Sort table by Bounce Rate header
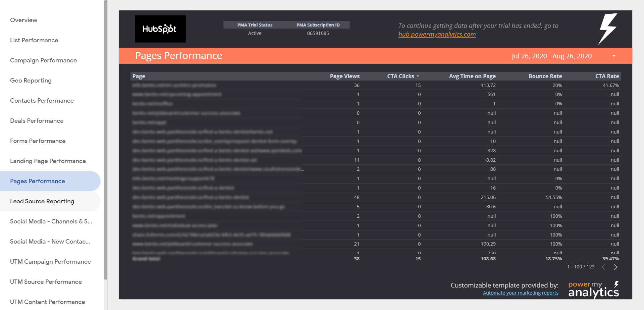Screen dimensions: 644x310 (x=545, y=76)
